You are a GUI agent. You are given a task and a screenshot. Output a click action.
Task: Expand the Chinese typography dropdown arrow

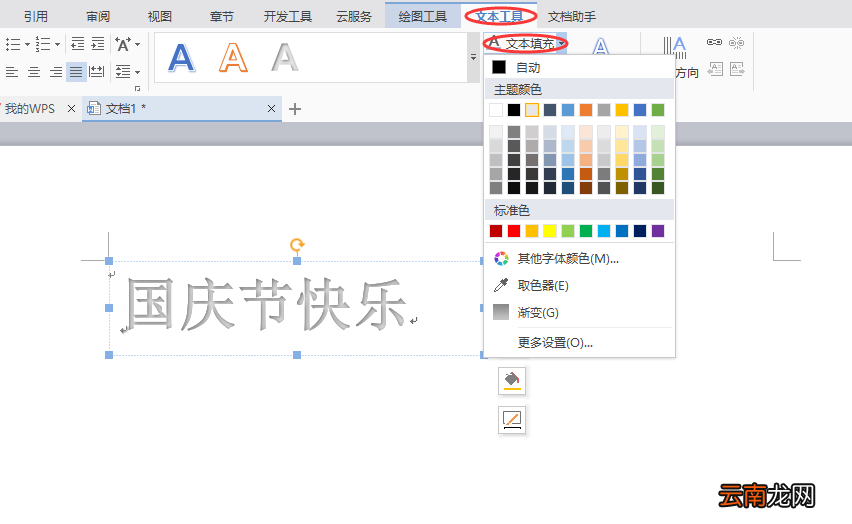coord(137,45)
